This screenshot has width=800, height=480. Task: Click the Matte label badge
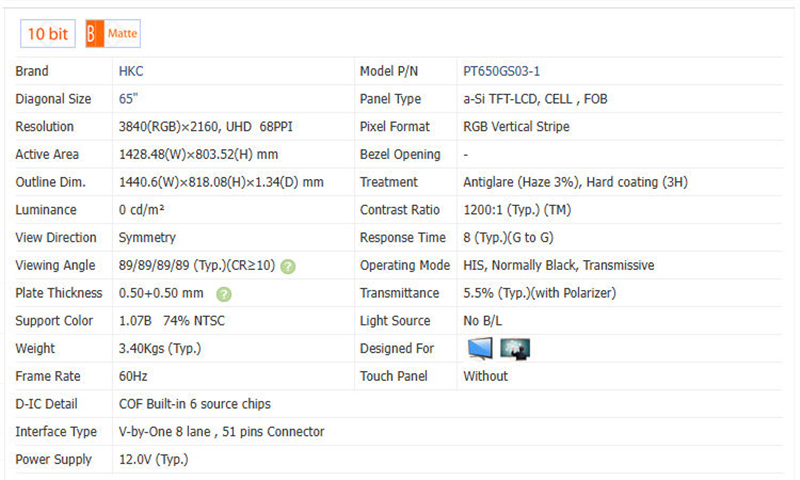[x=123, y=34]
